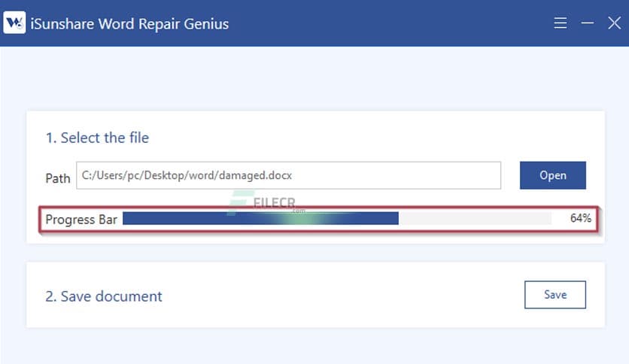Viewport: 629px width, 364px height.
Task: Focus the Path input field
Action: point(288,175)
